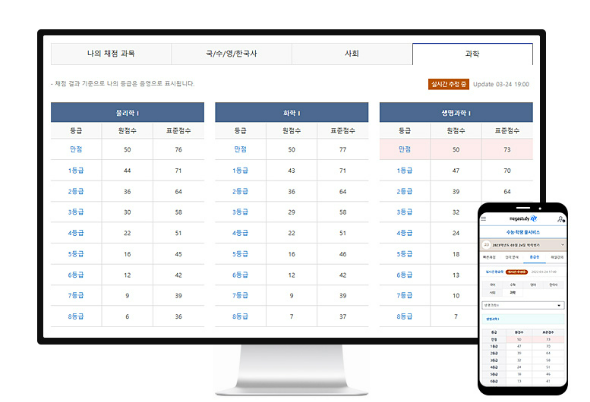
Task: Click 3등급 link in 물리학 I table
Action: (x=76, y=212)
